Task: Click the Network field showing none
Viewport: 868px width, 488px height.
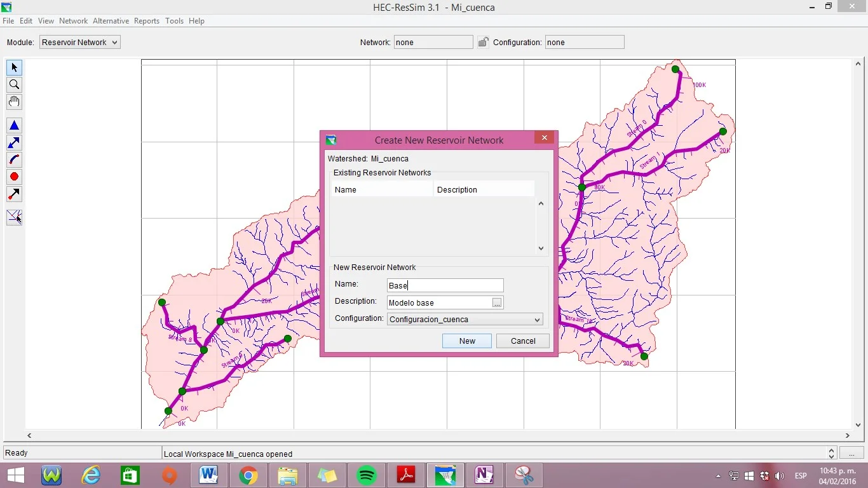Action: pyautogui.click(x=433, y=42)
